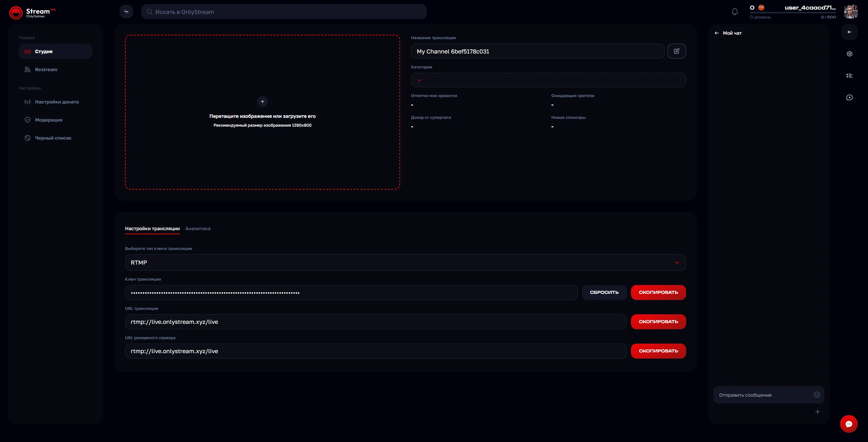
Task: Insert an emoji in chat message field
Action: 817,394
